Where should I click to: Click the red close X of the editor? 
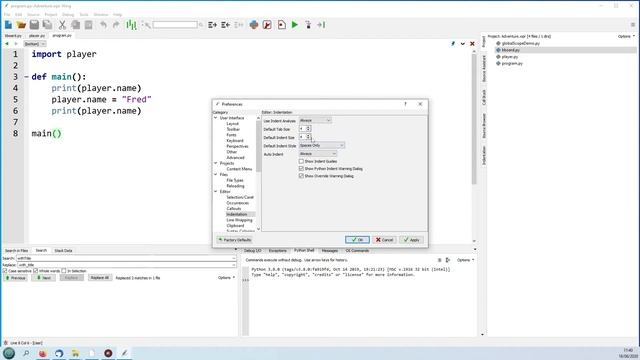[472, 44]
